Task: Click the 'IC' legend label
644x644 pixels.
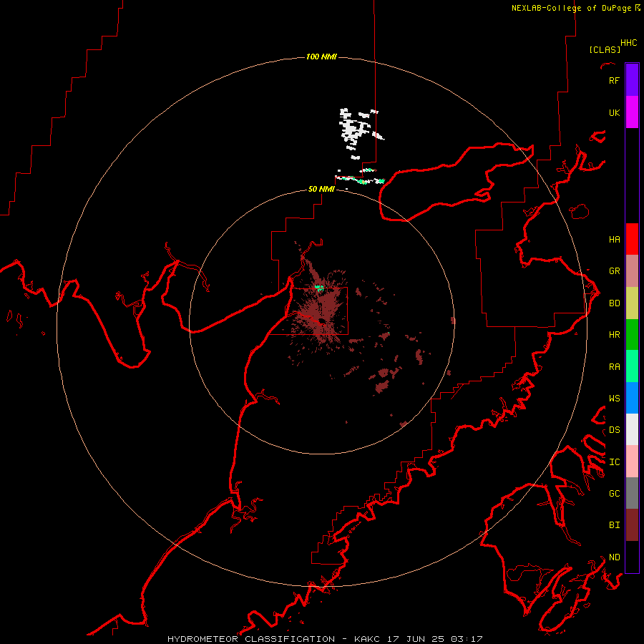Action: [x=614, y=462]
